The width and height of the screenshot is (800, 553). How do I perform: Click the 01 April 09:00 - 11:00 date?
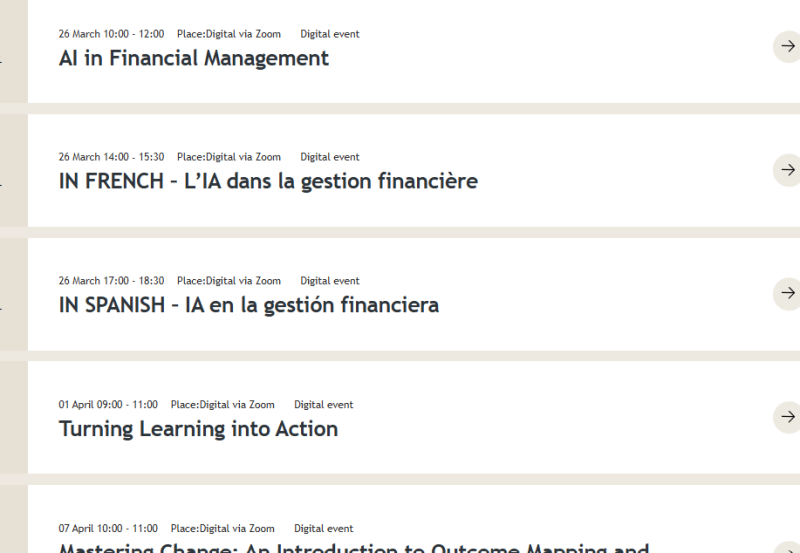point(108,405)
